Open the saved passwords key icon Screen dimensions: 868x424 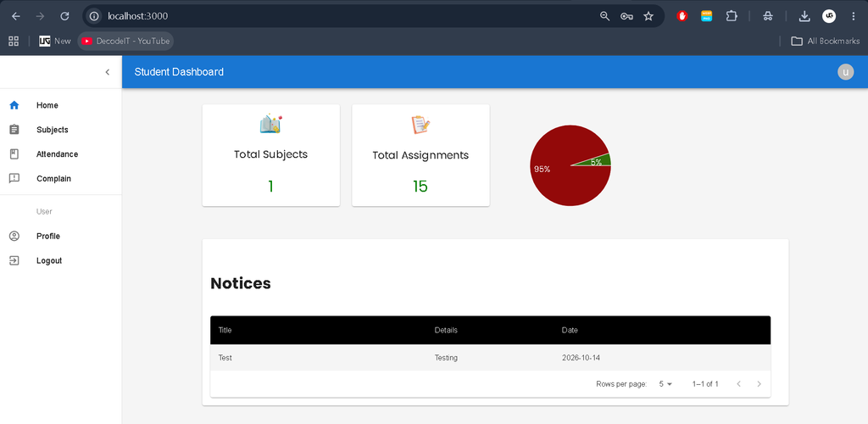click(x=626, y=16)
